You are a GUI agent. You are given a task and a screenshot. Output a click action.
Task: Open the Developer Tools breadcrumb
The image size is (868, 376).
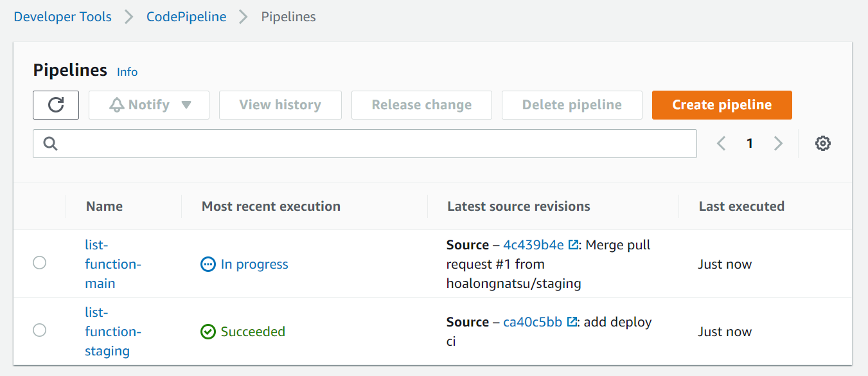[x=62, y=17]
